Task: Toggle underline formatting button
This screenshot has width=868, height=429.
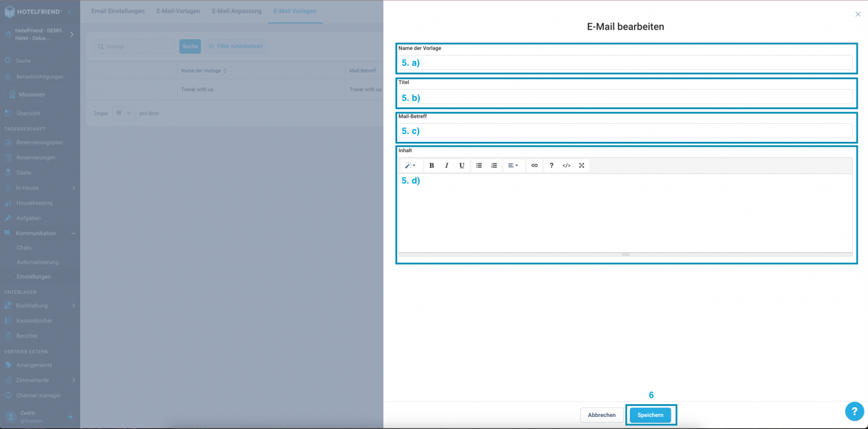Action: 462,165
